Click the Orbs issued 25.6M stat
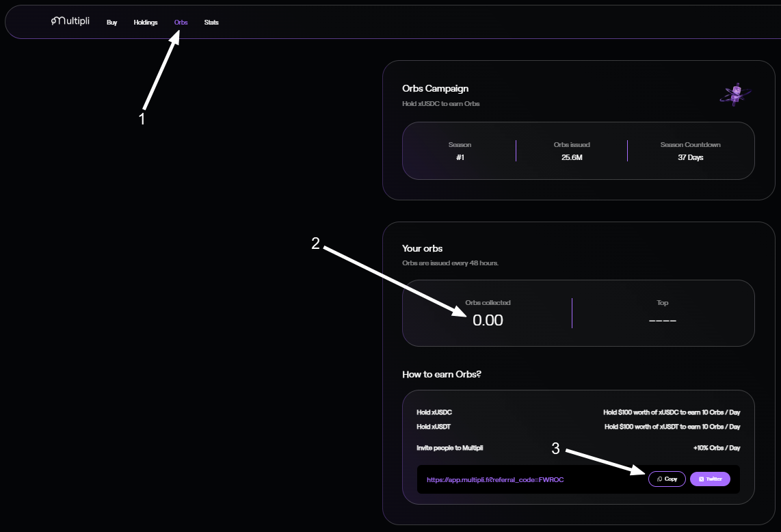This screenshot has width=781, height=532. (x=571, y=151)
